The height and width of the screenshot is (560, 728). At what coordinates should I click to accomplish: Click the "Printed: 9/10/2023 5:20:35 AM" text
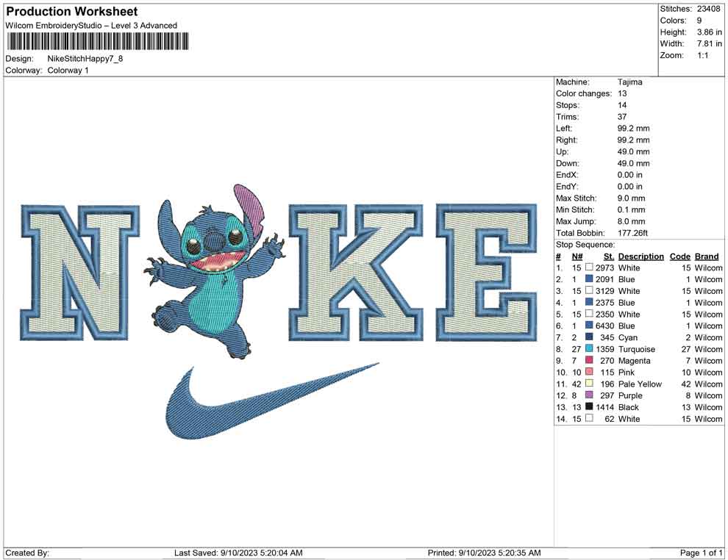pyautogui.click(x=485, y=553)
